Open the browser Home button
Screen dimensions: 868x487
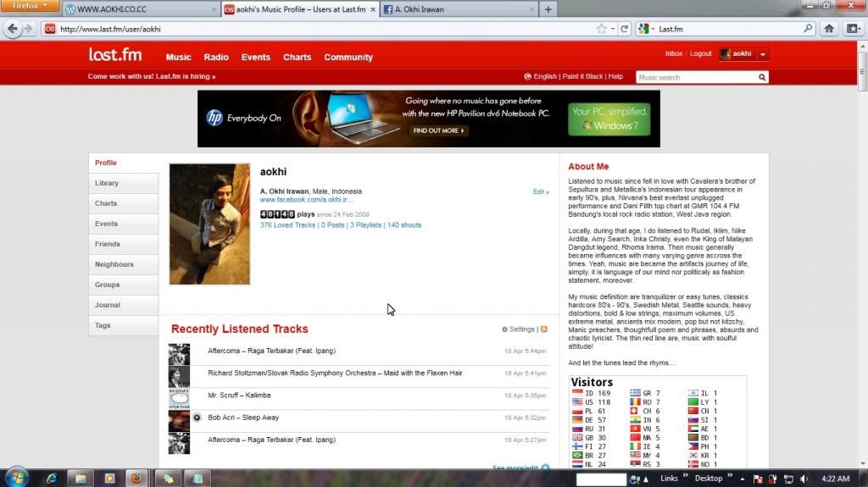829,29
